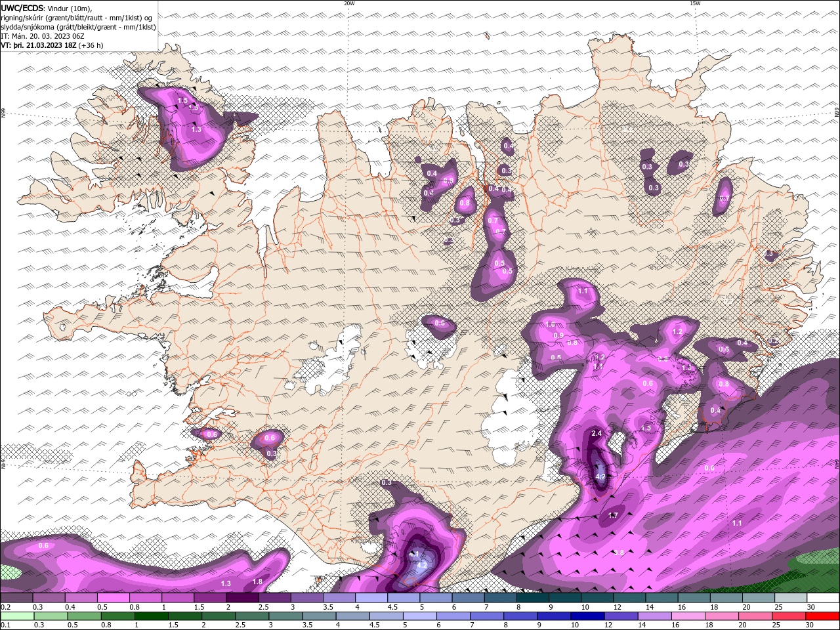Select the 2 darkest purple swatch in snow scale
This screenshot has width=840, height=630.
pyautogui.click(x=242, y=598)
